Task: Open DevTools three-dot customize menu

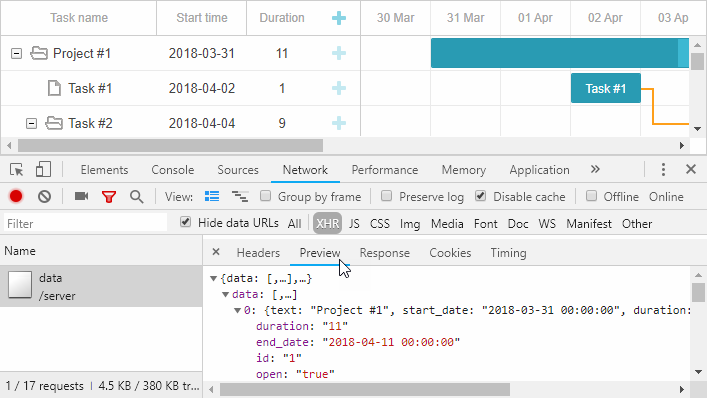Action: tap(663, 169)
